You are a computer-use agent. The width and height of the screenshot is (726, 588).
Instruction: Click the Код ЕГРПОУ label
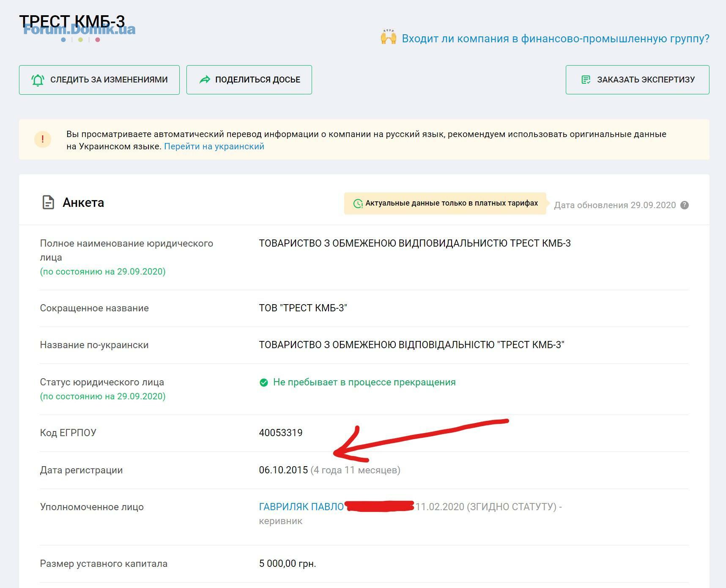(x=68, y=433)
